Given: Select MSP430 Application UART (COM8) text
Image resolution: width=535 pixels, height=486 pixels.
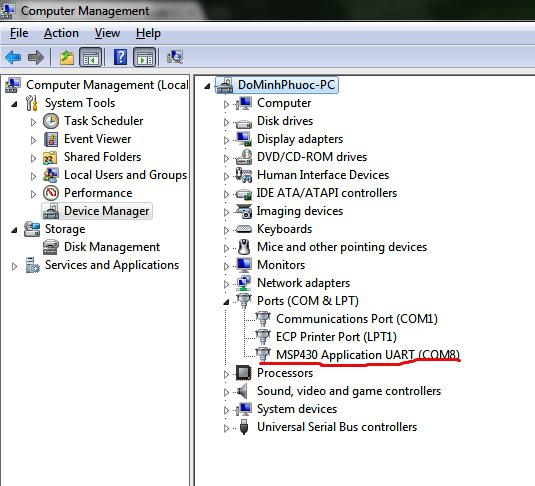Looking at the screenshot, I should tap(368, 355).
